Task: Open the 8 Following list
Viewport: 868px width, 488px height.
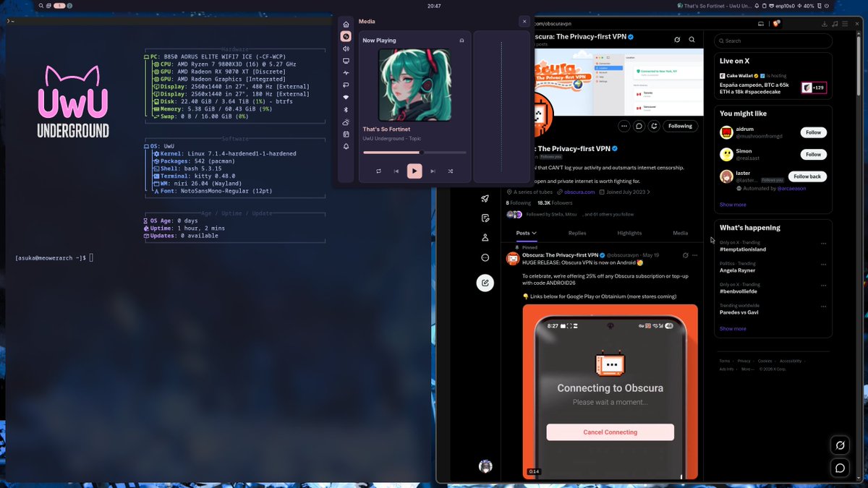Action: point(518,203)
